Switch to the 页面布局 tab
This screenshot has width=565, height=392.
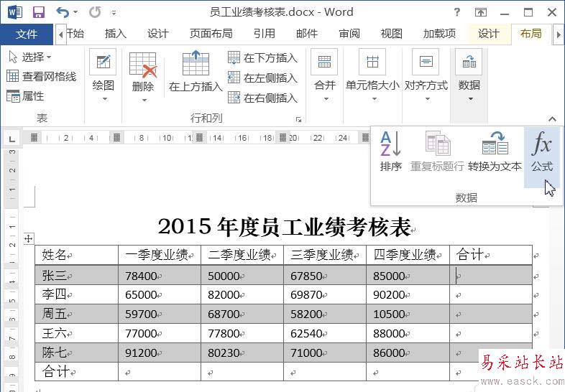pyautogui.click(x=211, y=34)
